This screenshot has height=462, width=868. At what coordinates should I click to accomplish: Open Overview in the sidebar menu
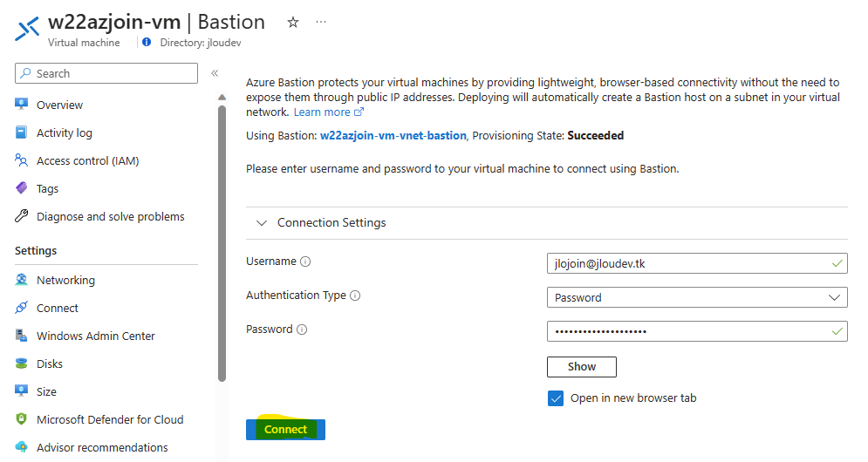click(x=59, y=105)
